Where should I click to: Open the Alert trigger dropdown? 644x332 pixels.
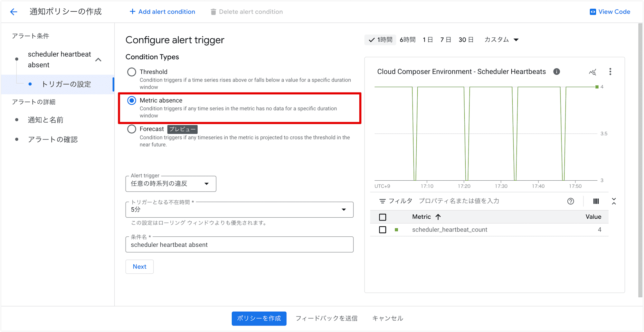click(171, 184)
